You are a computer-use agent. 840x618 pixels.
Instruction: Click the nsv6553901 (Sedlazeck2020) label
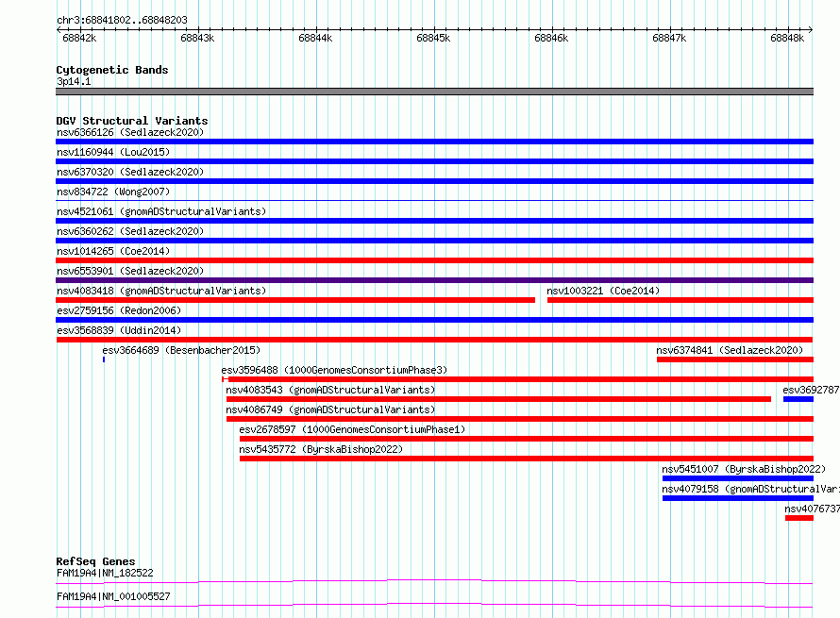click(130, 271)
